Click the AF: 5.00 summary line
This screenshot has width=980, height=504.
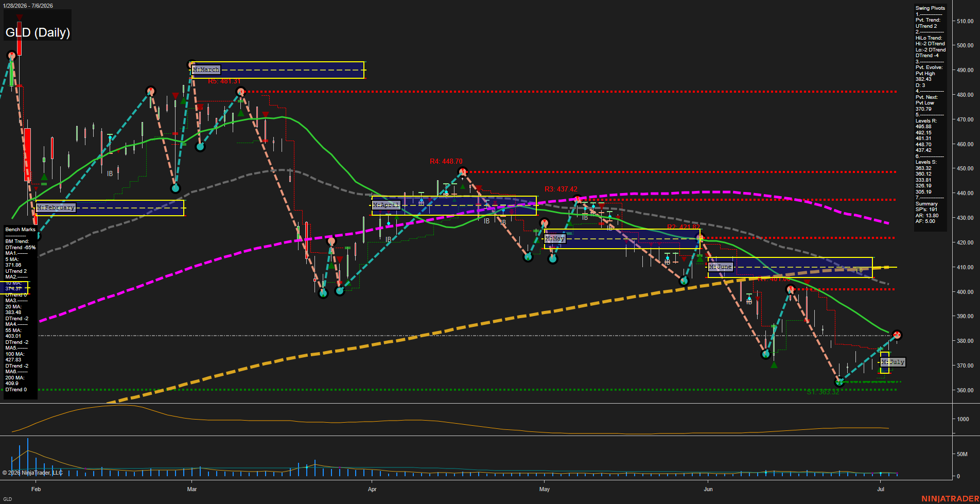coord(925,221)
